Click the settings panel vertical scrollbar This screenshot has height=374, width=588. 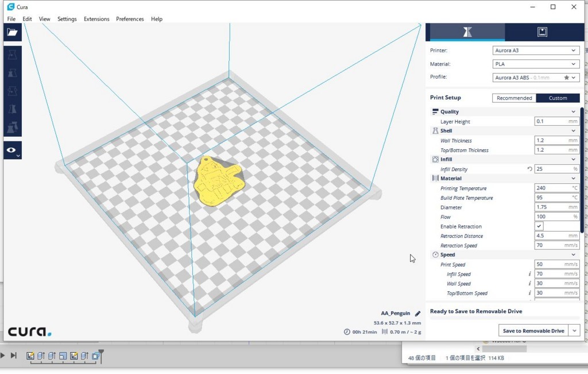coord(582,170)
